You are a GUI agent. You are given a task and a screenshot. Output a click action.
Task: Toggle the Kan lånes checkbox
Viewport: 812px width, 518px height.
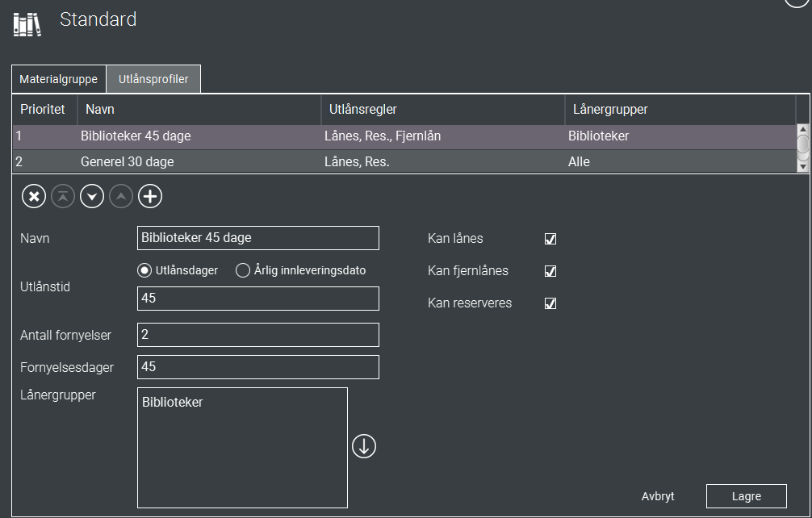point(550,239)
